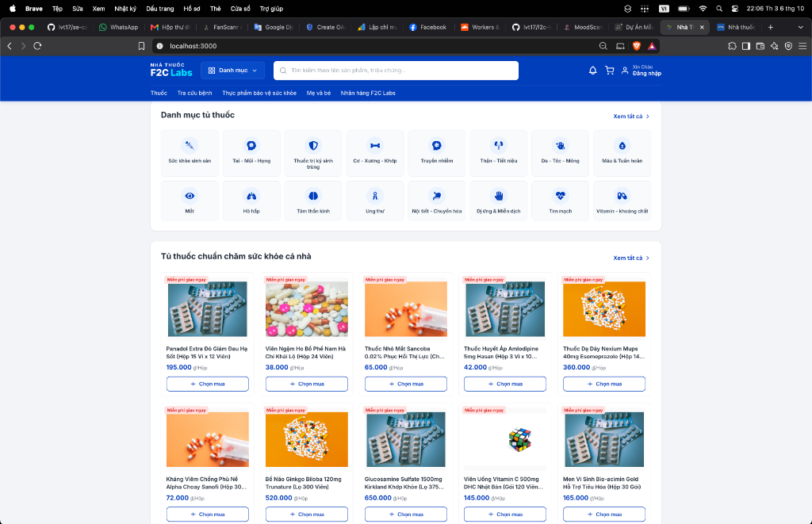This screenshot has width=812, height=524.
Task: Open the shopping cart icon
Action: coord(610,71)
